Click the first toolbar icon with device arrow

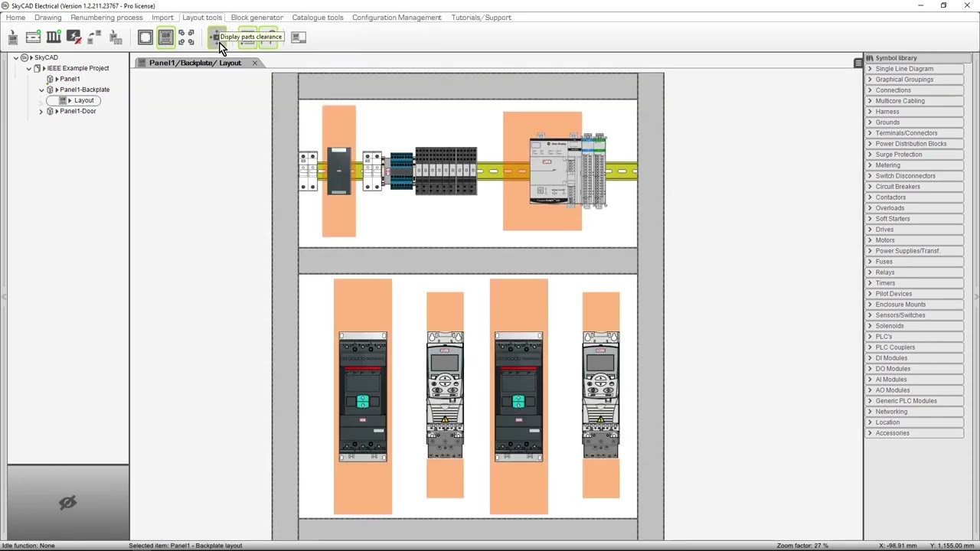click(x=13, y=37)
